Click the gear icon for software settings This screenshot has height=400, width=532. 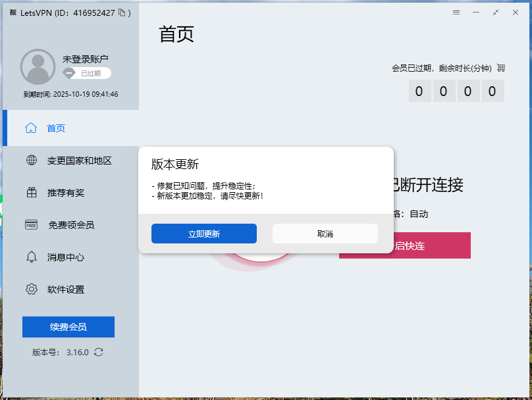31,289
